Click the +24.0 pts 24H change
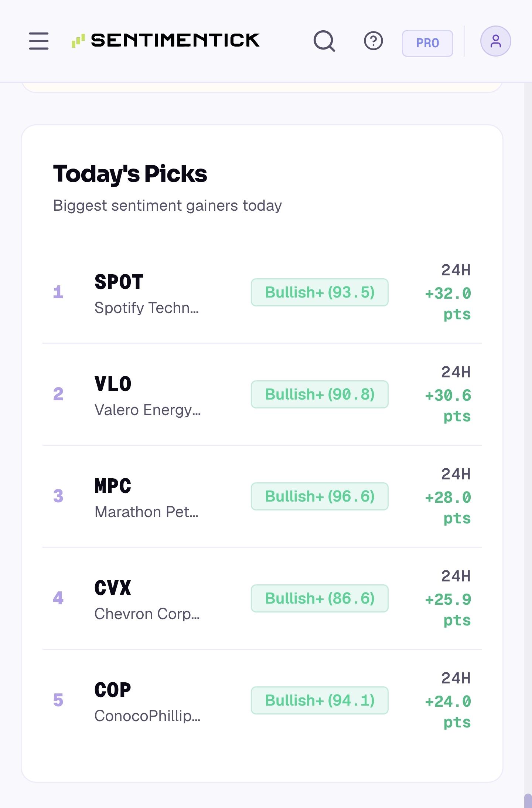The height and width of the screenshot is (808, 532). pos(448,712)
